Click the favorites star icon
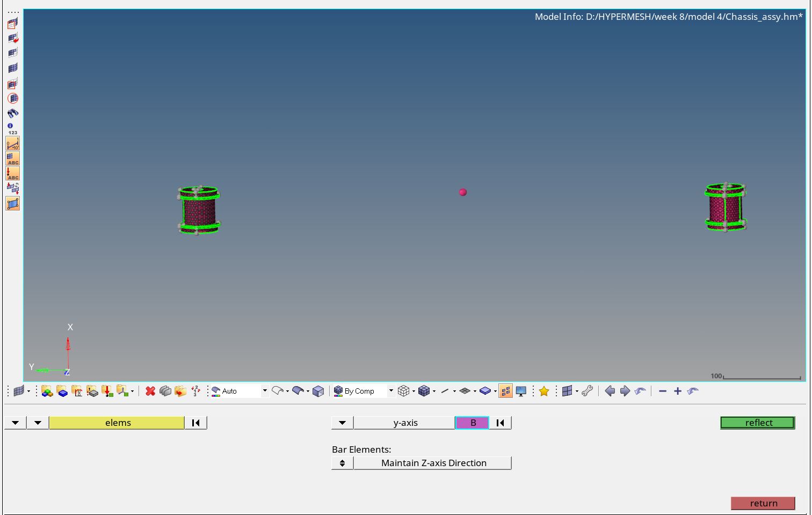Screen dimensions: 812x515 coord(544,391)
